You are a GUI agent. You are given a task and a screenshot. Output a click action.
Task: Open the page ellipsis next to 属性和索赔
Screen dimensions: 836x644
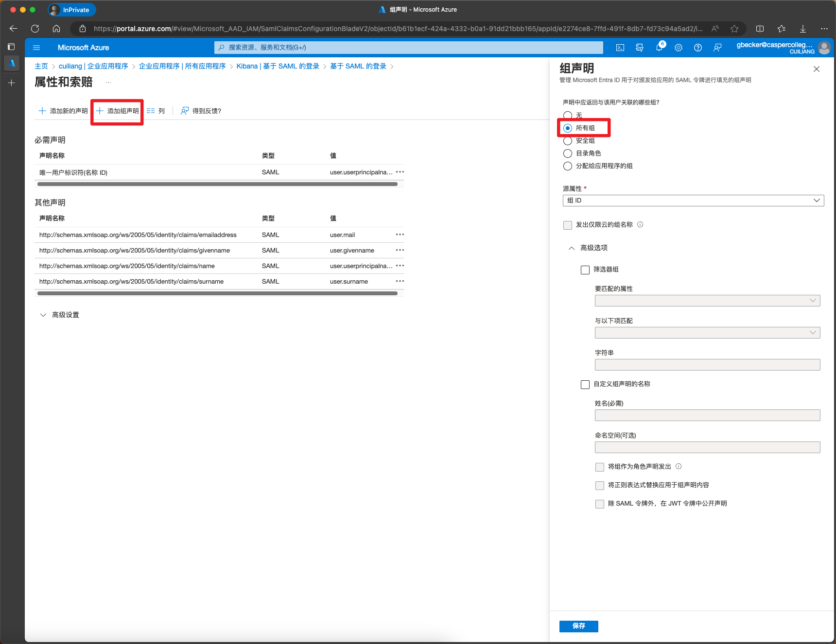click(x=108, y=83)
